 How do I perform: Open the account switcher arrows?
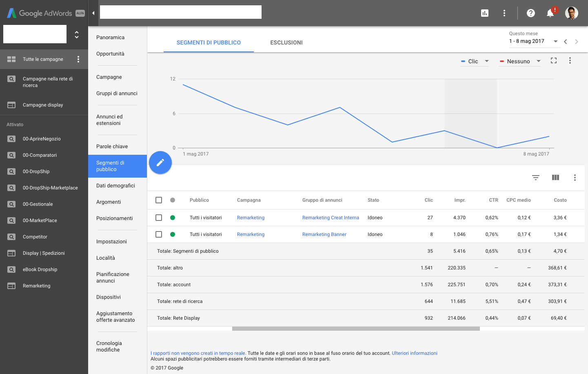click(77, 35)
